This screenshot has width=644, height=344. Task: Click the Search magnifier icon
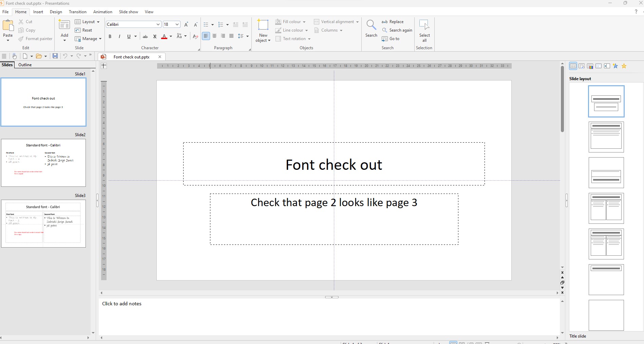[x=371, y=25]
